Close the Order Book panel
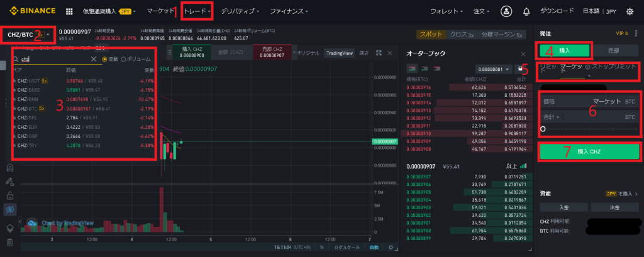The image size is (644, 257). tap(523, 54)
